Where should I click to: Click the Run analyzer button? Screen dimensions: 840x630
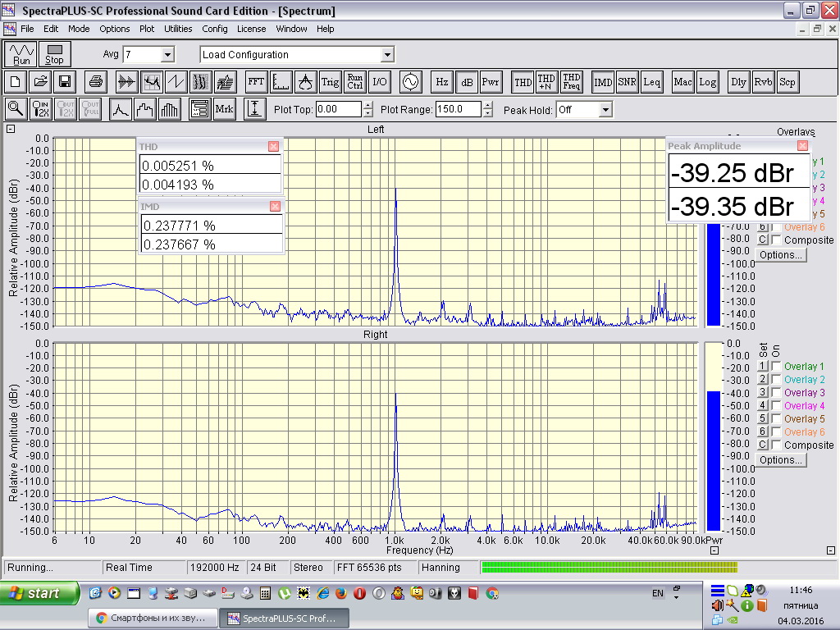21,54
